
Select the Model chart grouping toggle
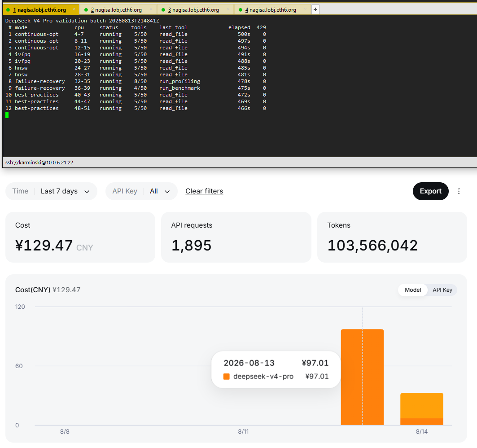412,290
